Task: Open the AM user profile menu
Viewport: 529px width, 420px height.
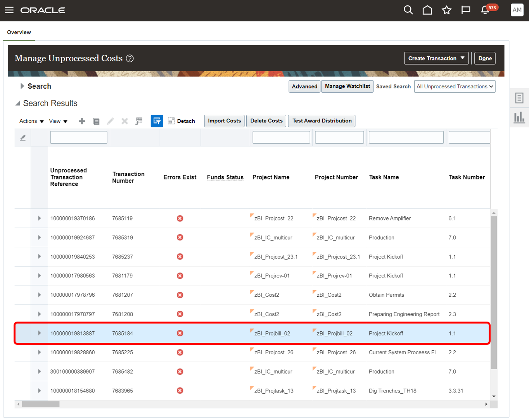Action: [517, 10]
